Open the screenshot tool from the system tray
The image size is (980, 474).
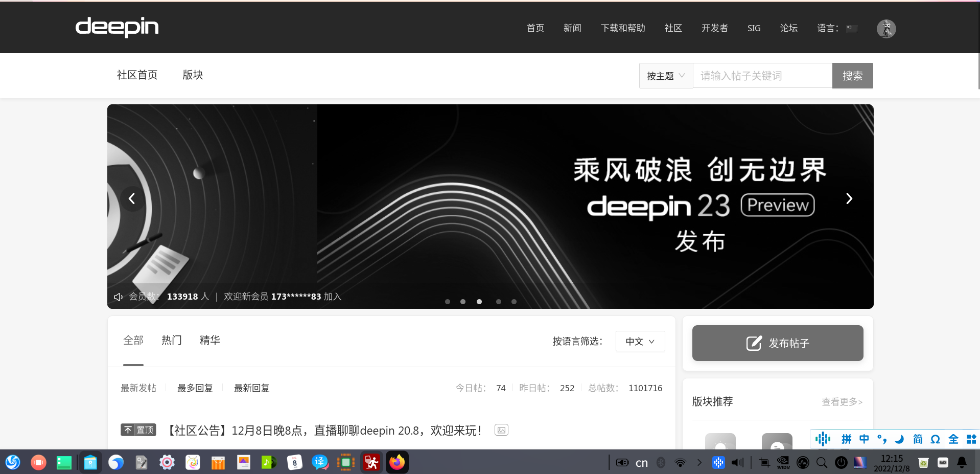coord(764,462)
